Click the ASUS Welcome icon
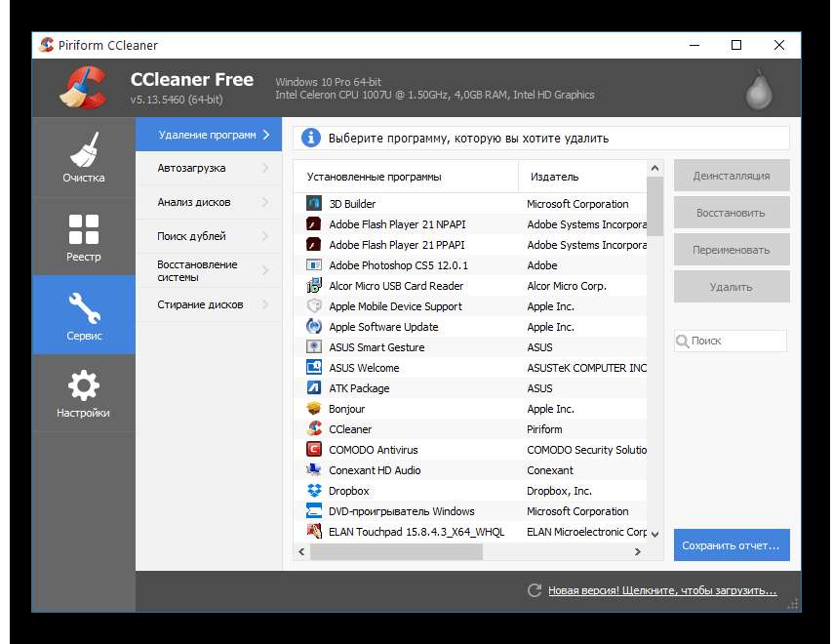Screen dimensions: 833x644 point(313,367)
